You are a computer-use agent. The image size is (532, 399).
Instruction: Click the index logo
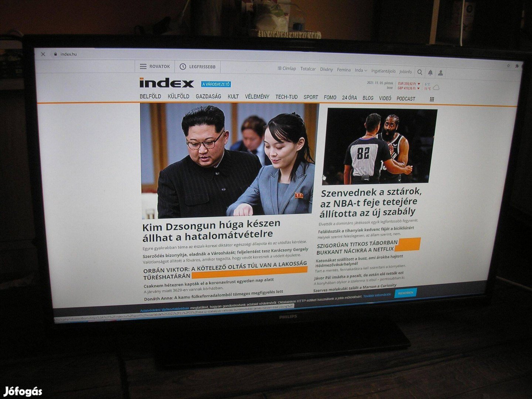166,83
